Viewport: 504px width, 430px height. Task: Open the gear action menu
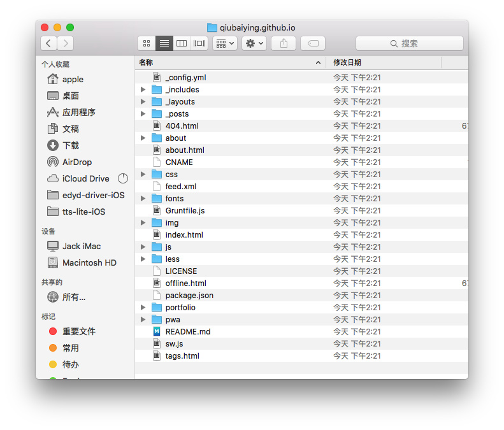pos(254,43)
